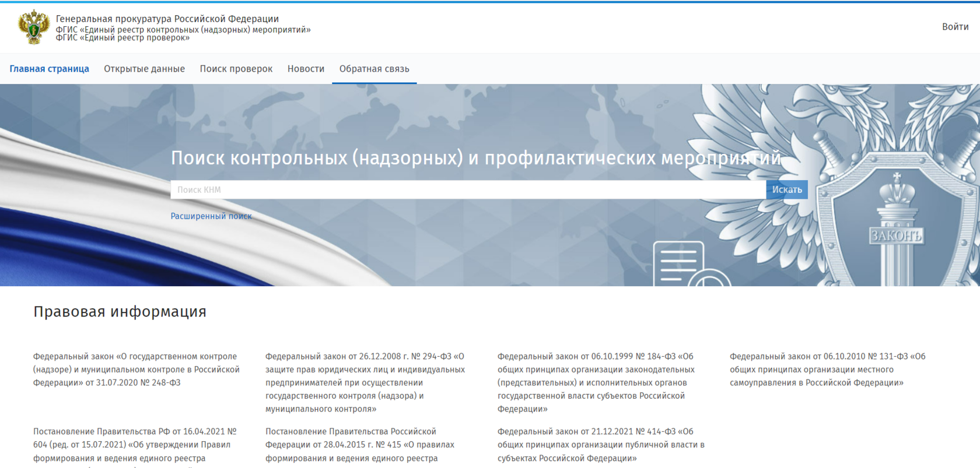Click the Войти login link
This screenshot has width=980, height=468.
tap(955, 27)
